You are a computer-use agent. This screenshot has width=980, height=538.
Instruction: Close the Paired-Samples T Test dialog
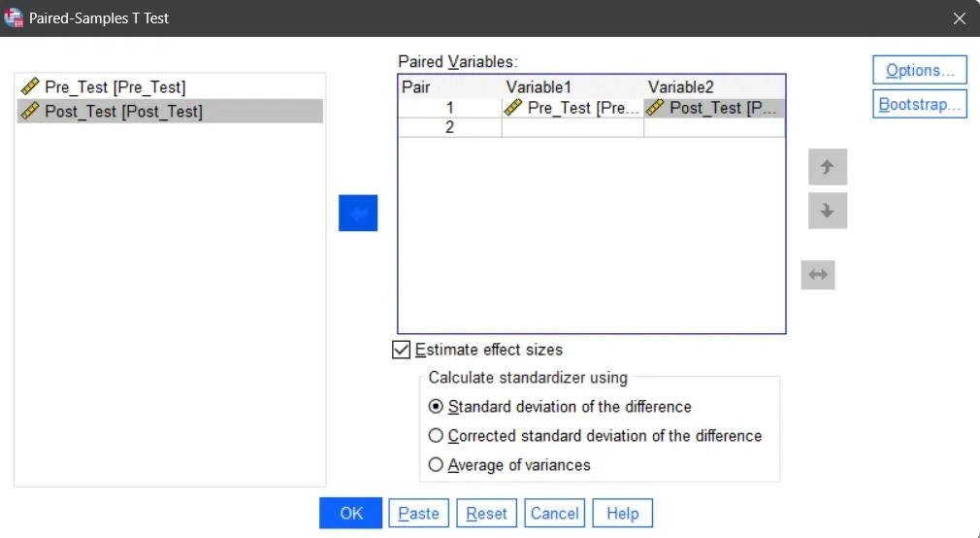pos(960,18)
